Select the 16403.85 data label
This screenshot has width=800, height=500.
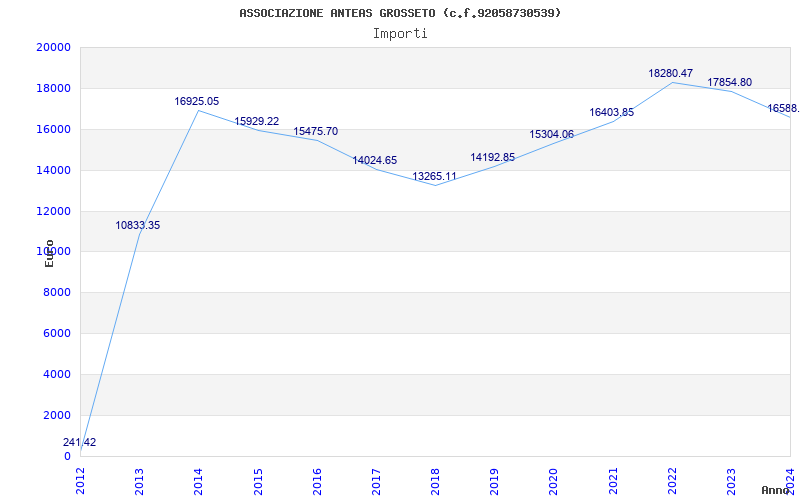tap(612, 112)
